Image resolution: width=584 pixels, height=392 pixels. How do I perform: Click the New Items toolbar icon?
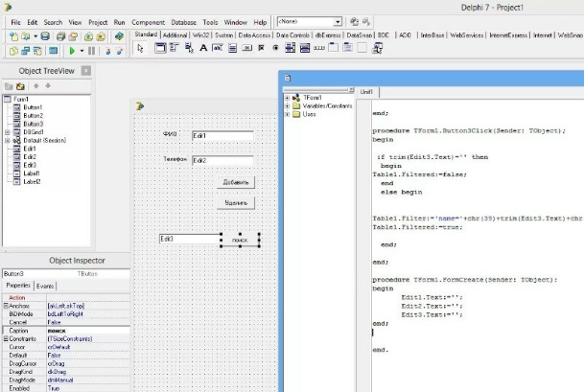point(13,36)
